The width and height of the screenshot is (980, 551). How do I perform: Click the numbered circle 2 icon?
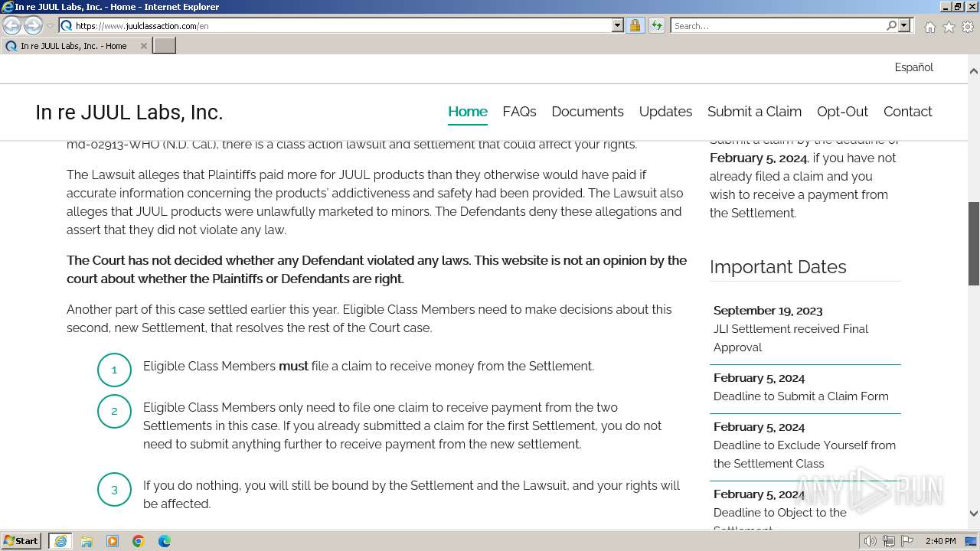point(114,412)
